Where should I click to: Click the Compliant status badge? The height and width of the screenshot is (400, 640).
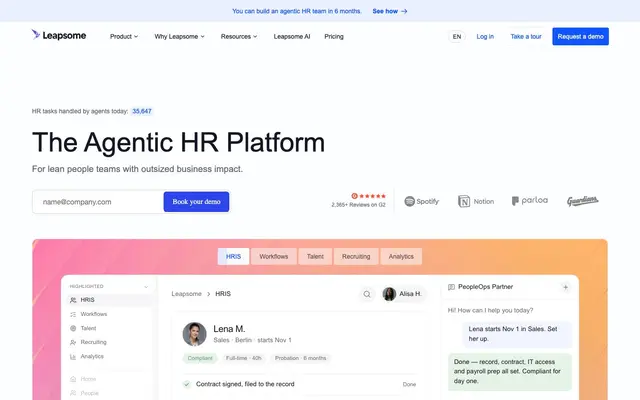point(200,358)
